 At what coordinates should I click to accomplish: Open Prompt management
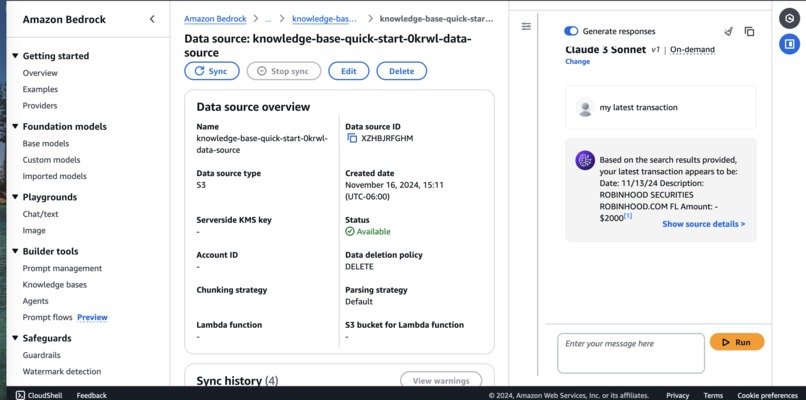62,268
